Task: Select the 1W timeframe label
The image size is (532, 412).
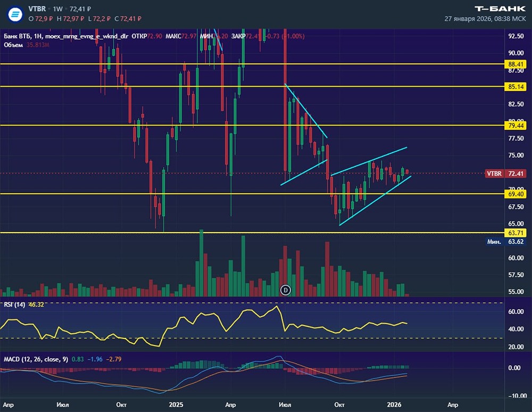Action: [57, 9]
